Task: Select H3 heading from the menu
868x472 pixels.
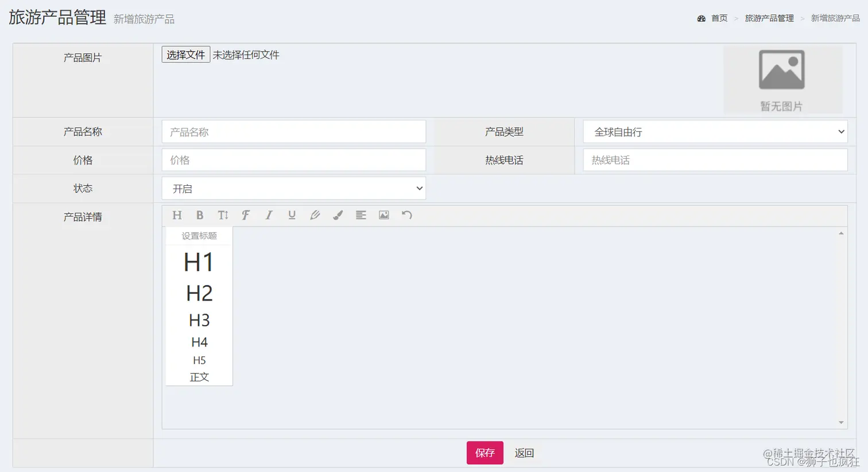Action: 199,320
